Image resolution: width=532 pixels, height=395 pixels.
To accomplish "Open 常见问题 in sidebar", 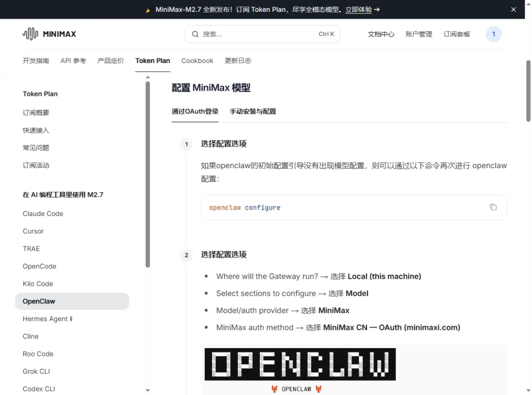I will 36,148.
